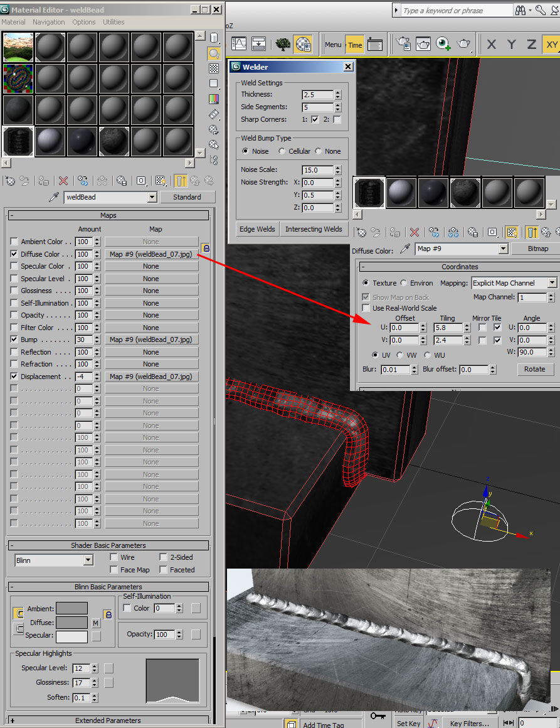Open the Utilities menu in Material Editor
This screenshot has width=560, height=728.
[114, 22]
